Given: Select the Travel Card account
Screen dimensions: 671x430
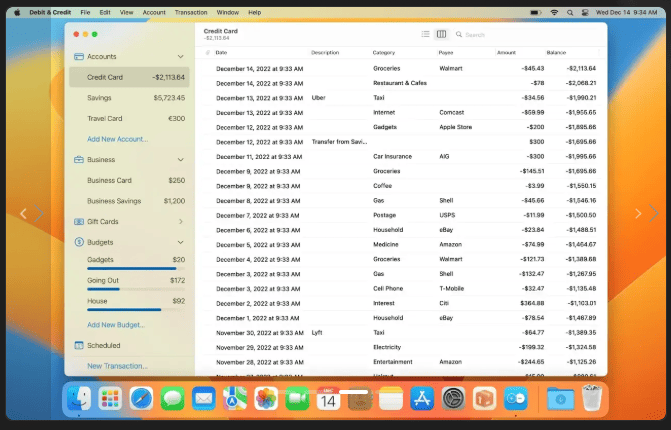Looking at the screenshot, I should coord(129,119).
